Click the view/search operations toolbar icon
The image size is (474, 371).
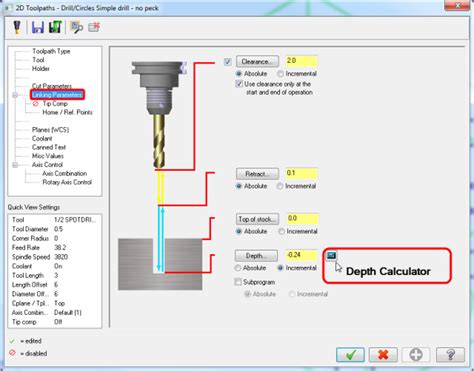[x=77, y=27]
